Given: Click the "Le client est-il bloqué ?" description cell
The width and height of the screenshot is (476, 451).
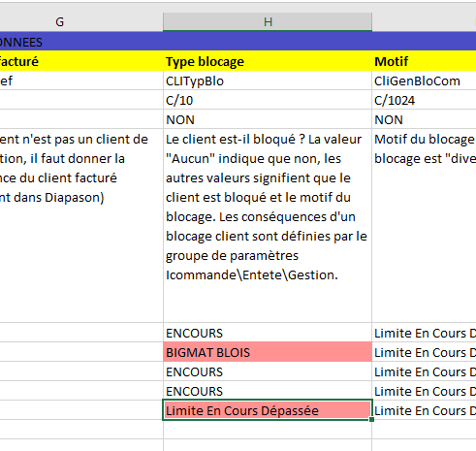Looking at the screenshot, I should point(268,226).
